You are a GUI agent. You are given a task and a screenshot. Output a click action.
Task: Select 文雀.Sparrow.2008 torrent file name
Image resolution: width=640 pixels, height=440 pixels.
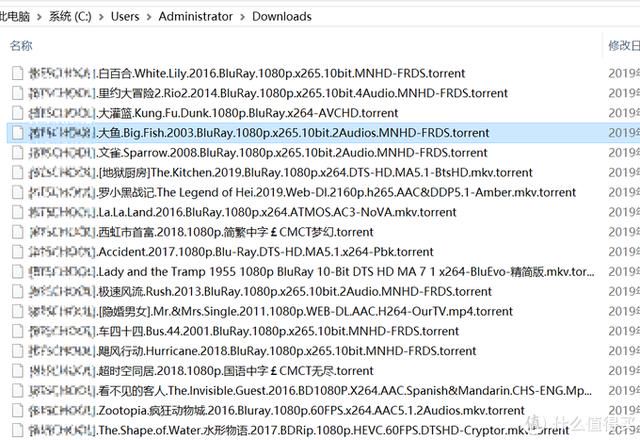pos(258,153)
